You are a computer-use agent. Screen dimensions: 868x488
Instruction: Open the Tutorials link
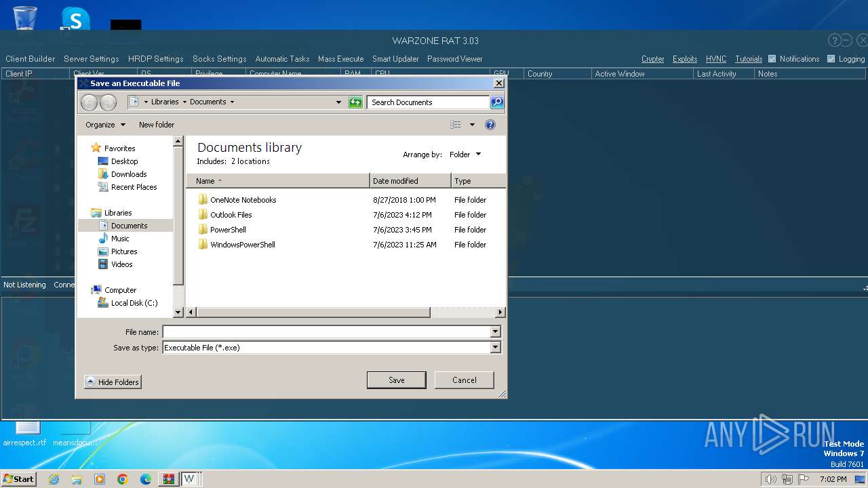(x=749, y=59)
